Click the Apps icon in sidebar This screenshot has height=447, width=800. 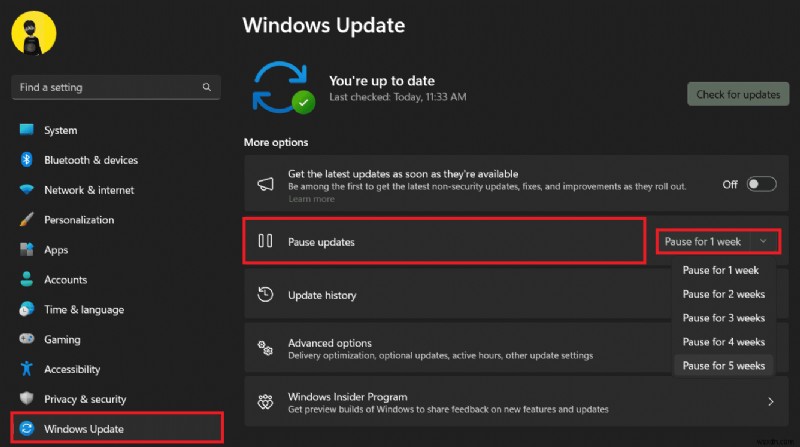click(x=27, y=250)
